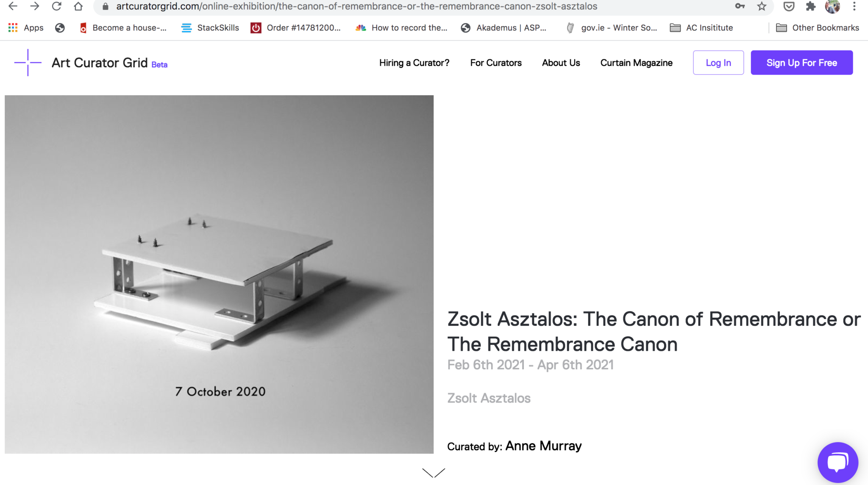Open the Pocket save icon

pyautogui.click(x=788, y=6)
